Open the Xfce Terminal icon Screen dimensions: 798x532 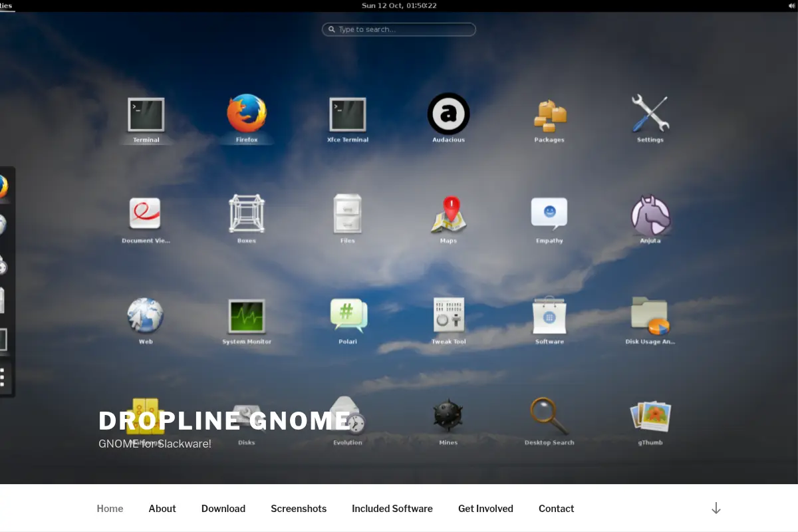coord(348,114)
